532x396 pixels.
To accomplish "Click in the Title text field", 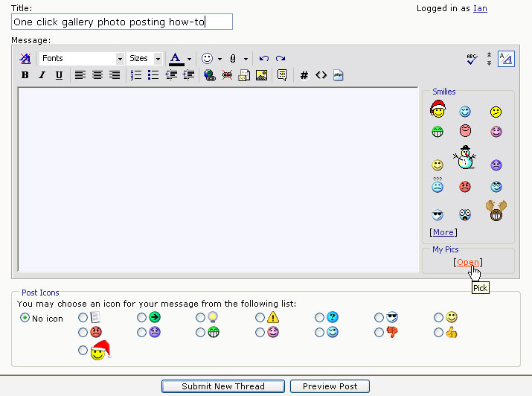I will (122, 22).
